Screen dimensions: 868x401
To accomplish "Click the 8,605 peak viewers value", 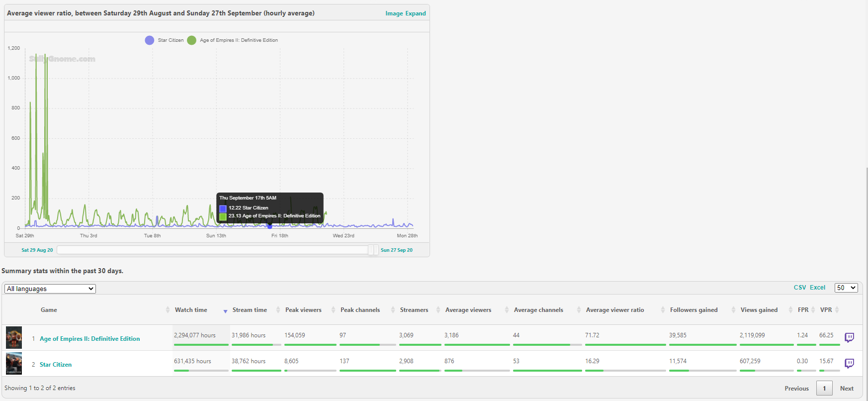I will 291,361.
